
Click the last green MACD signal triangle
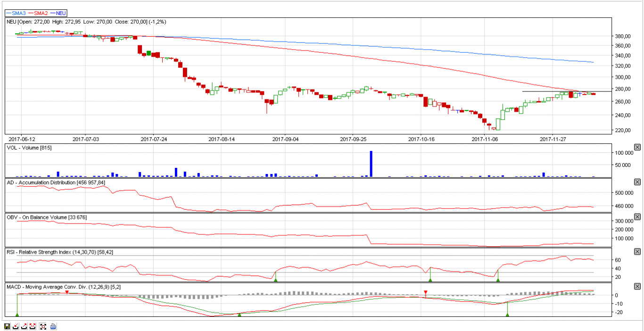point(507,314)
